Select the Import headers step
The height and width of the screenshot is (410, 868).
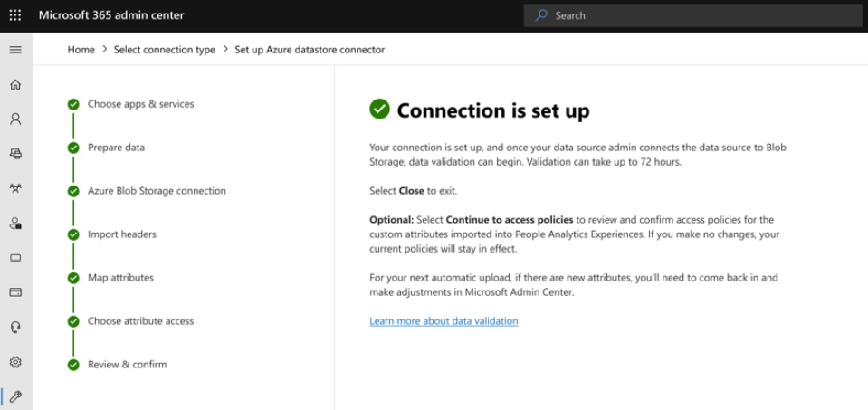click(122, 234)
